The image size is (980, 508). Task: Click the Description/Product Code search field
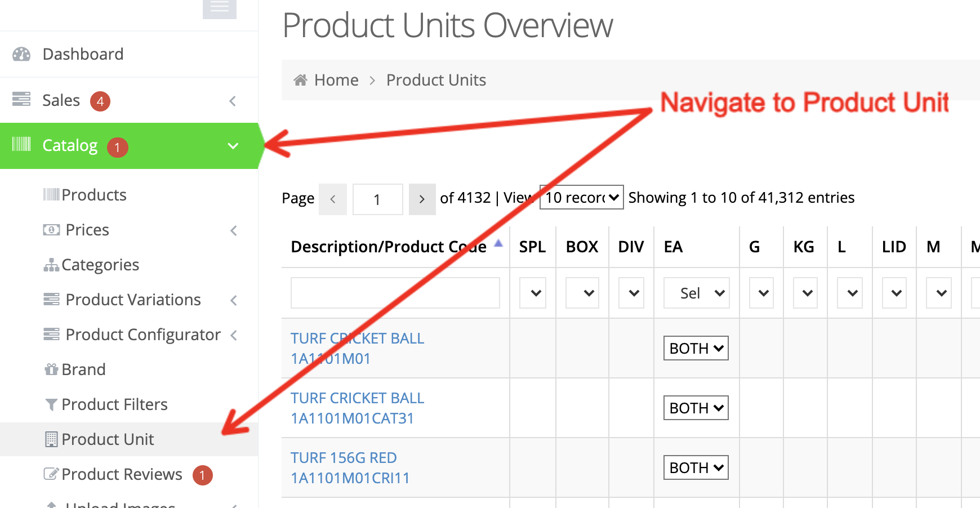click(395, 293)
